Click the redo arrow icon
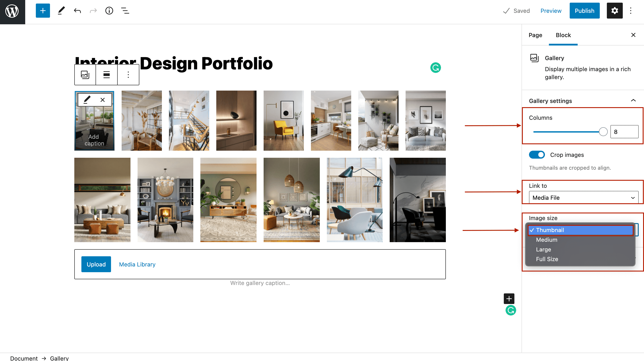This screenshot has height=361, width=644. [93, 11]
